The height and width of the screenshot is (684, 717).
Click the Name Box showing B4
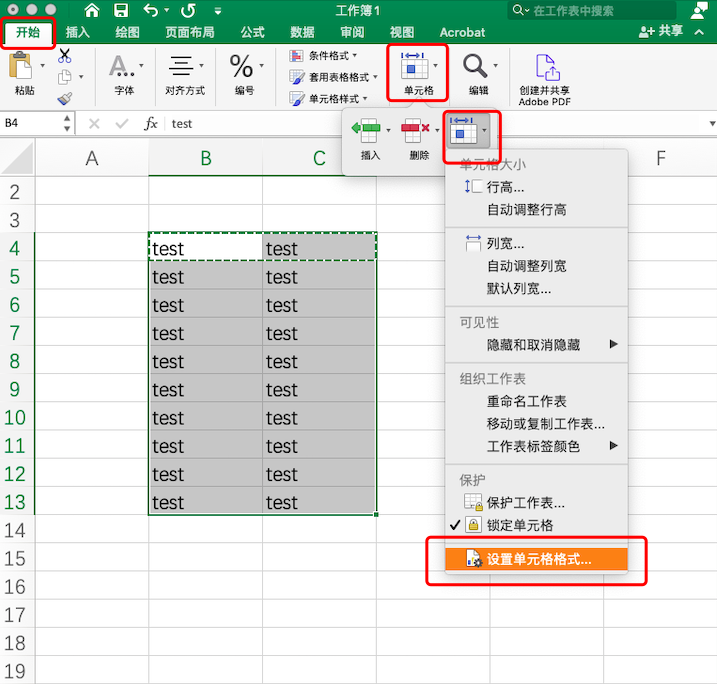coord(31,123)
